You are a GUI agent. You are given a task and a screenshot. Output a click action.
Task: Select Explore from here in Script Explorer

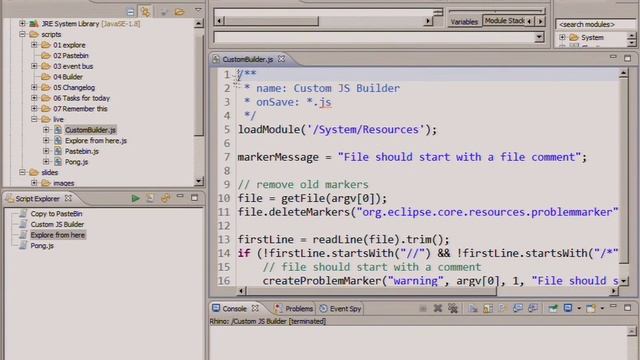(58, 235)
